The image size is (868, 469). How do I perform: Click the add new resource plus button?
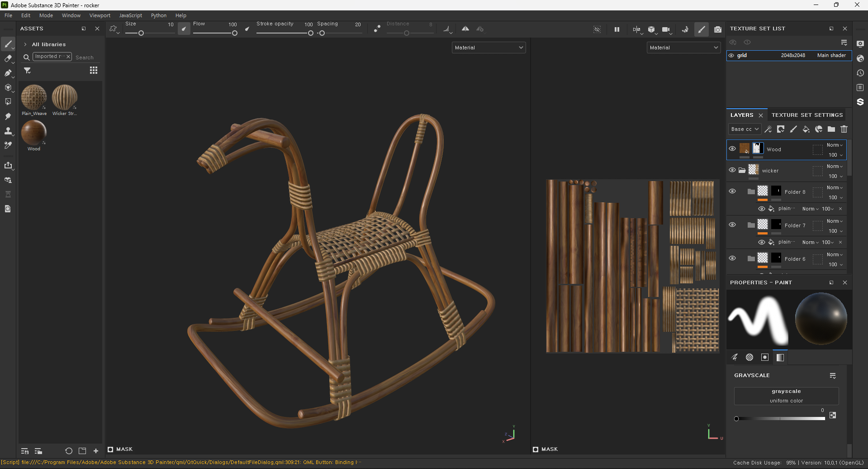[96, 451]
